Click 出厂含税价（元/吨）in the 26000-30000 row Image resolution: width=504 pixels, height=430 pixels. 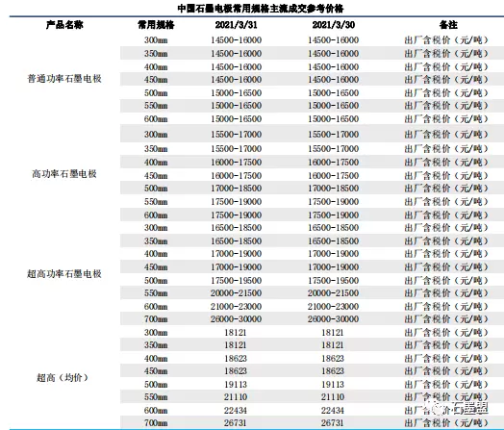(x=446, y=319)
